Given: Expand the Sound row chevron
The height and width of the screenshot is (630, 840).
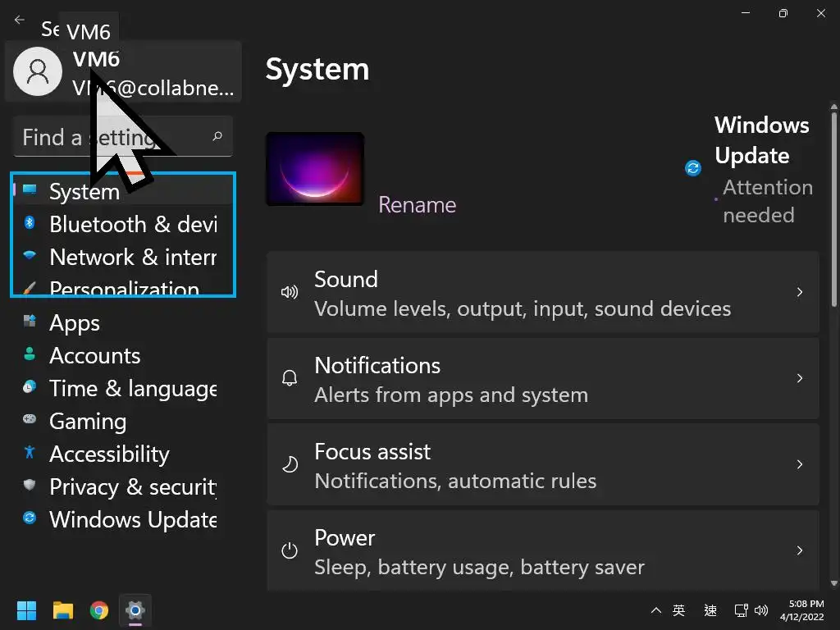Looking at the screenshot, I should point(799,293).
